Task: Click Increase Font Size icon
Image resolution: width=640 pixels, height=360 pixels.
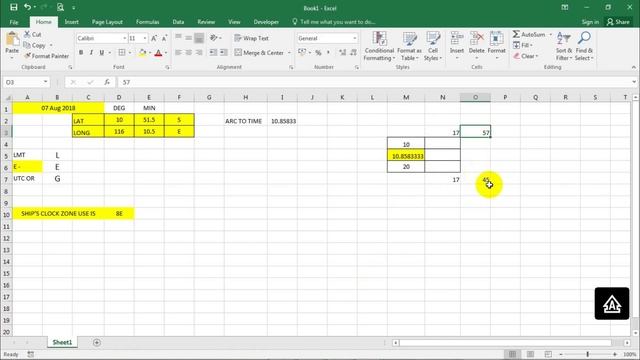Action: click(x=154, y=38)
